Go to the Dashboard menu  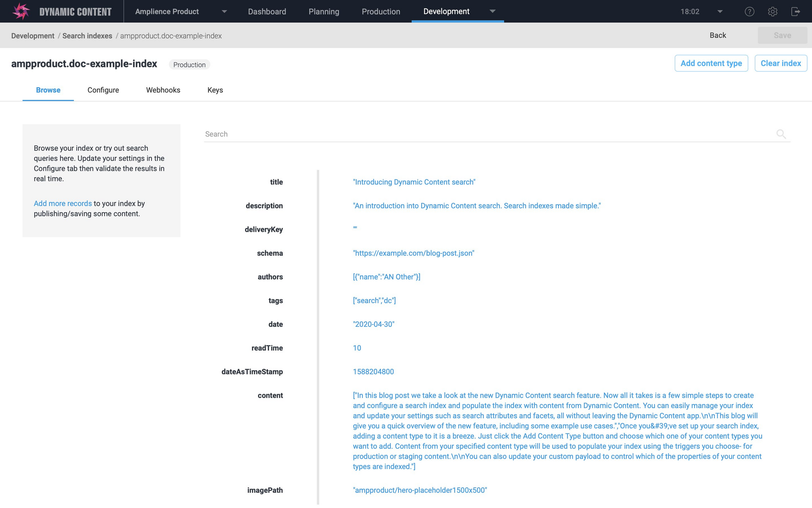[267, 12]
